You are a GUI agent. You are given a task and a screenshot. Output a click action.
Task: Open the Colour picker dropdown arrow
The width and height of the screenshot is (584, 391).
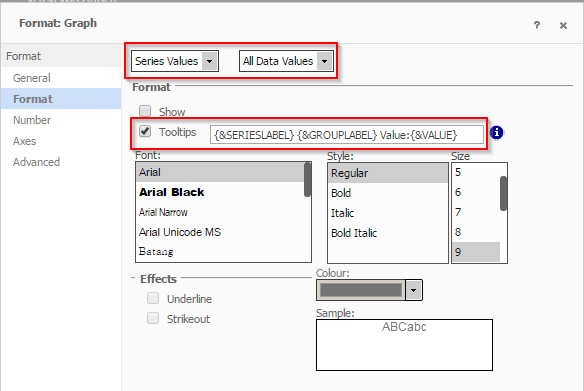[413, 290]
